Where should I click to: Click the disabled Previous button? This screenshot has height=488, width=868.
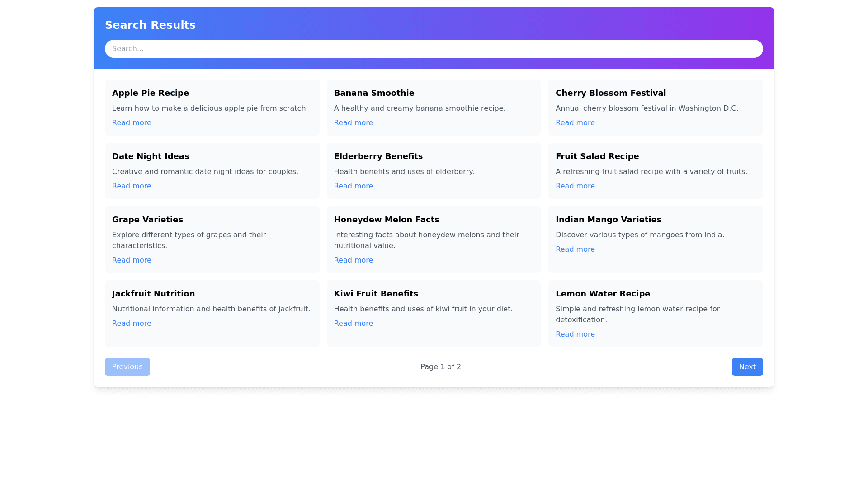tap(127, 367)
